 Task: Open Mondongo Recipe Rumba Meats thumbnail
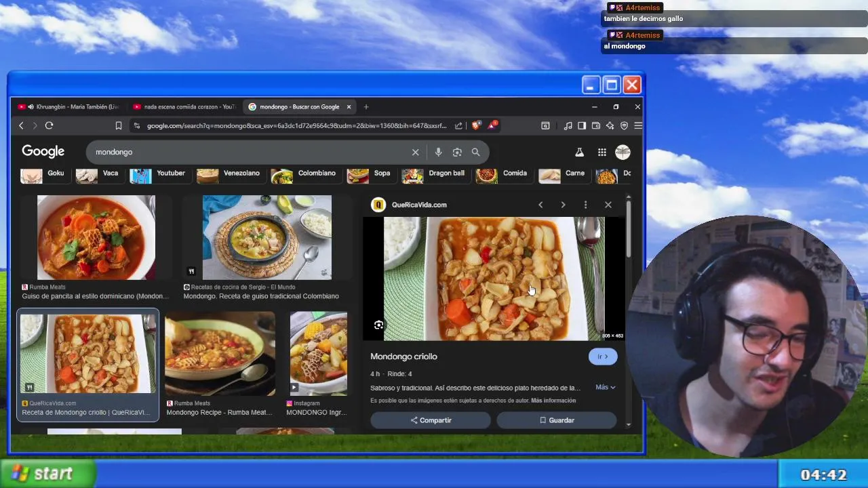(x=220, y=353)
